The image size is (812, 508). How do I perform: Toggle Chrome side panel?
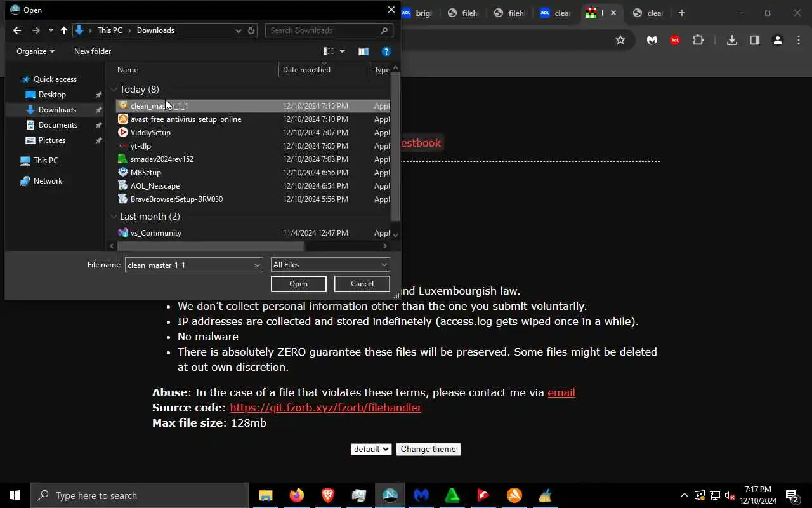pos(755,40)
